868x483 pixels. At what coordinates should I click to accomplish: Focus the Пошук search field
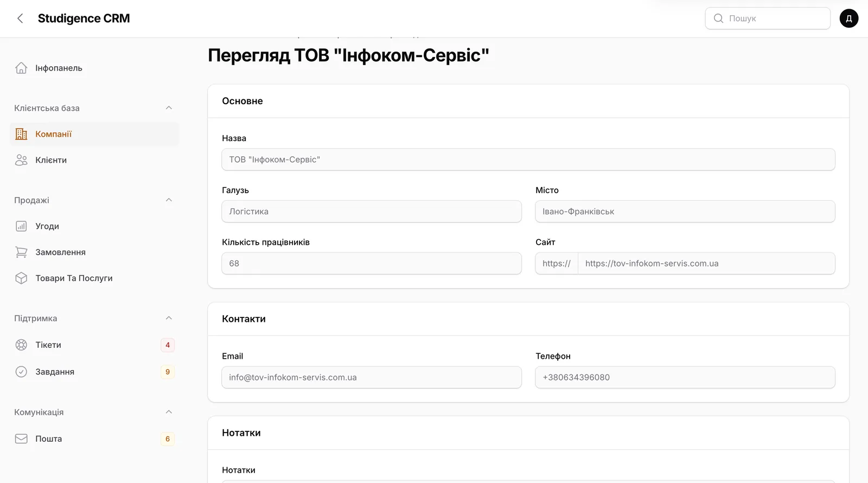[768, 18]
